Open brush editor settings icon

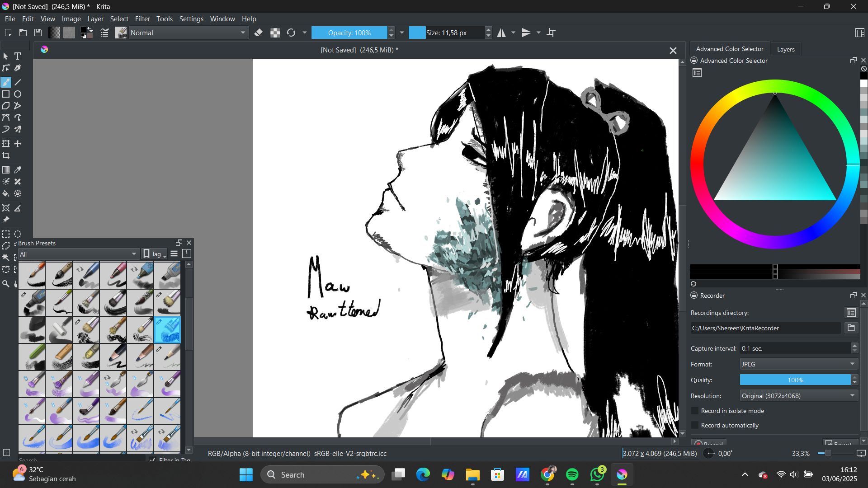(x=104, y=33)
